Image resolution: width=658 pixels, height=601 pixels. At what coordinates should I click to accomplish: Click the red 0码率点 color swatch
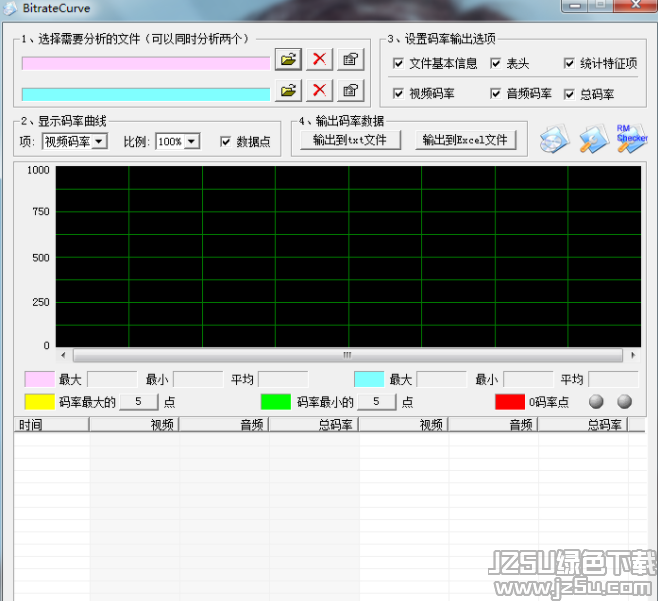click(510, 402)
